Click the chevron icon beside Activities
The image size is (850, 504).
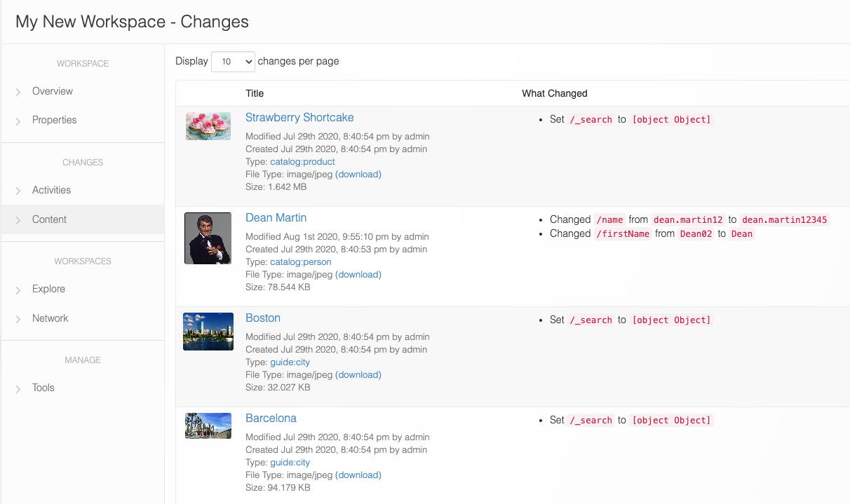click(x=18, y=191)
